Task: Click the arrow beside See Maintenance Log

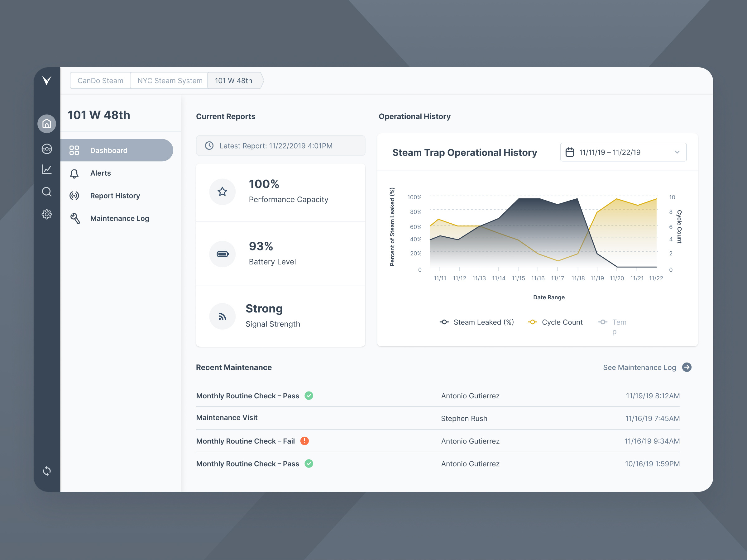Action: click(x=687, y=367)
